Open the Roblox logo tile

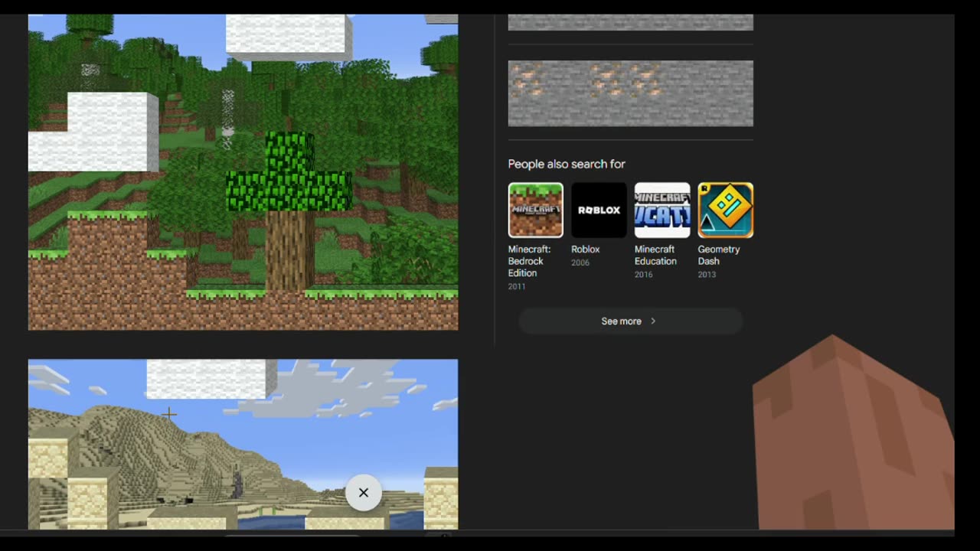599,210
